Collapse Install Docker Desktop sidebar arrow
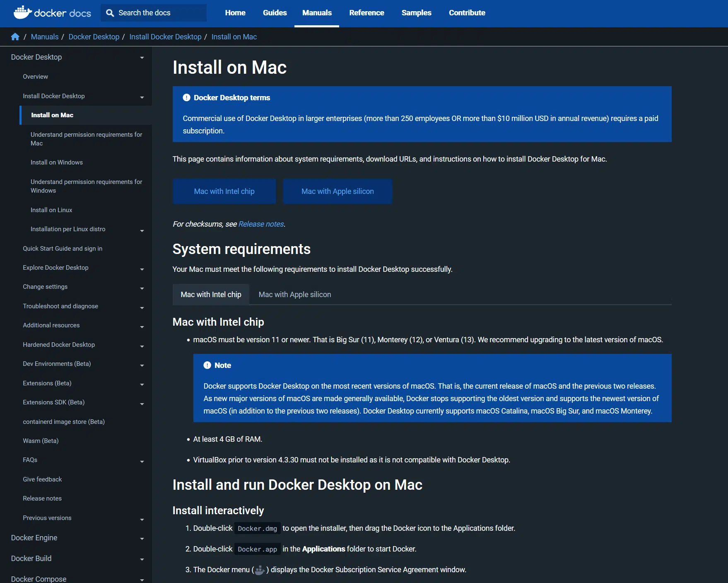 point(142,97)
